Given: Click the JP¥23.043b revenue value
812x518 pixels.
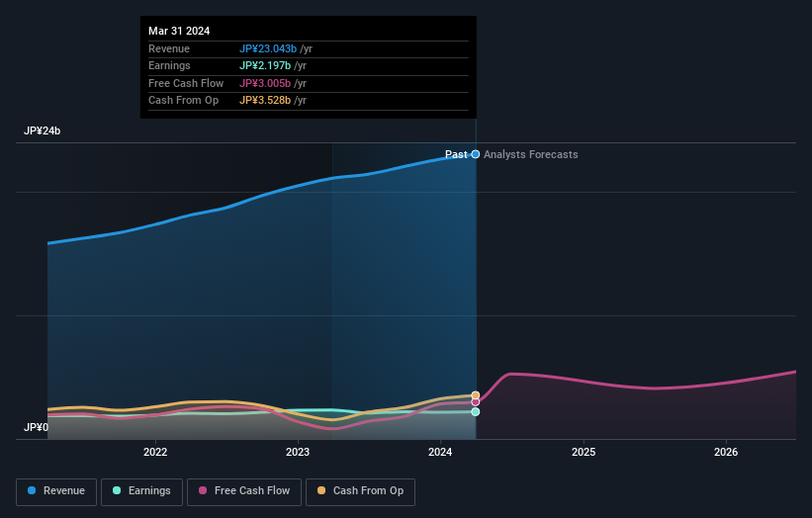Looking at the screenshot, I should tap(268, 48).
